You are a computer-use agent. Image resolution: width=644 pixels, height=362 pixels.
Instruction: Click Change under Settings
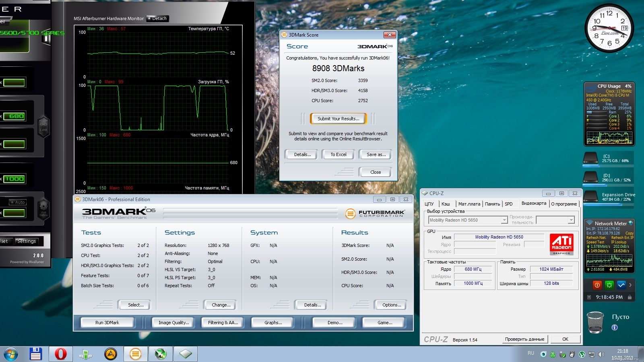coord(221,305)
